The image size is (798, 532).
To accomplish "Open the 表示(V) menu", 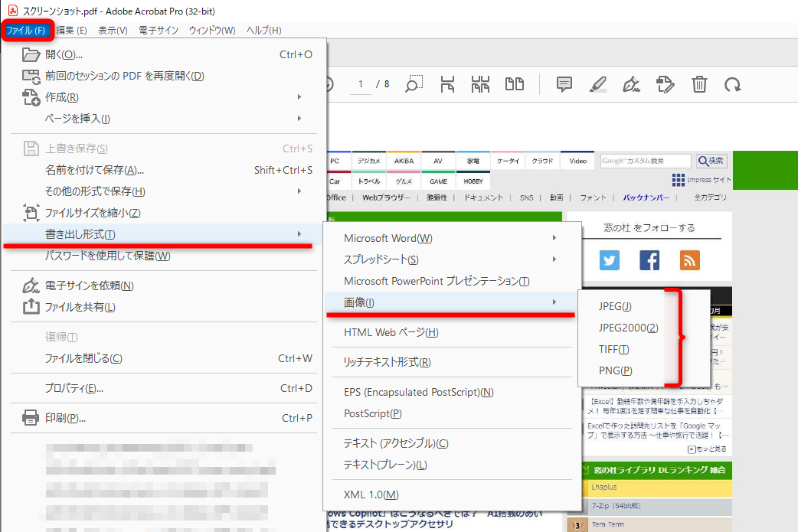I will point(113,31).
